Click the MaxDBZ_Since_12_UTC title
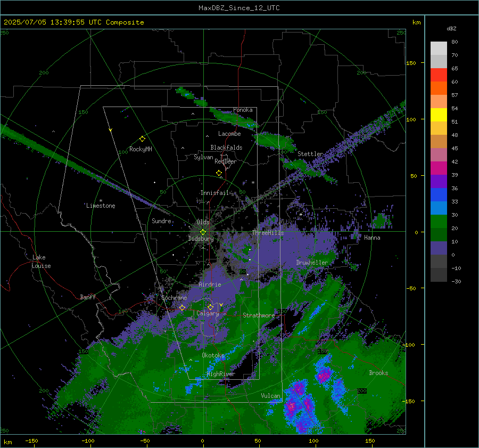 point(239,8)
